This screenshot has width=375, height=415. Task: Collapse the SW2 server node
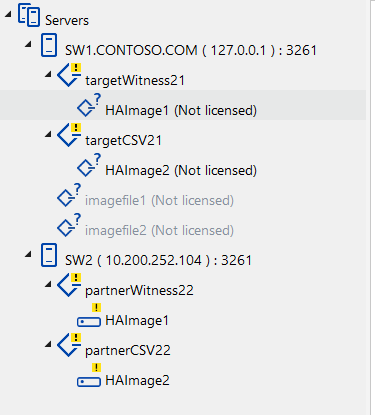pos(28,254)
